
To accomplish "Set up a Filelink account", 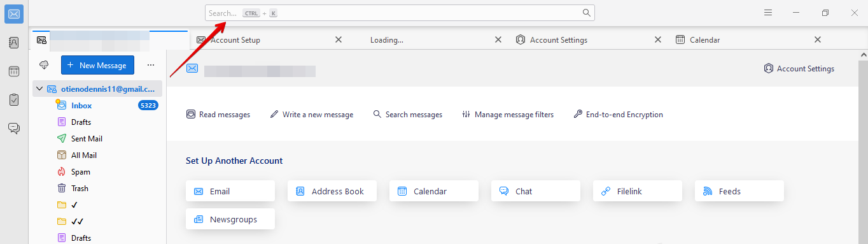I will point(638,191).
